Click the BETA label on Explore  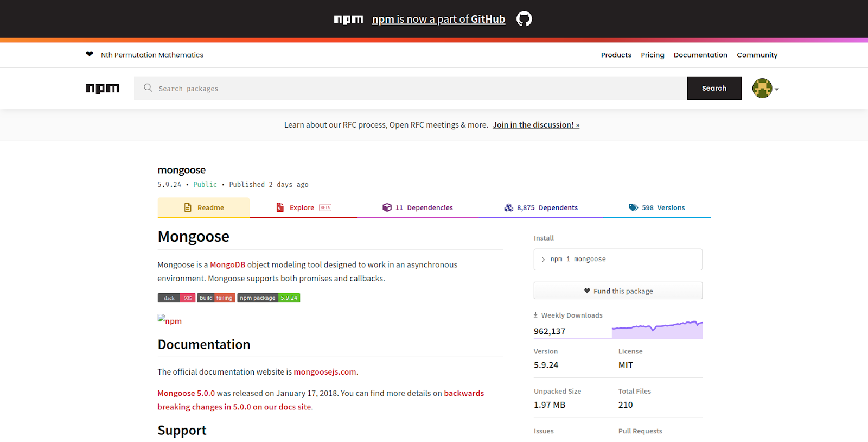pyautogui.click(x=325, y=207)
